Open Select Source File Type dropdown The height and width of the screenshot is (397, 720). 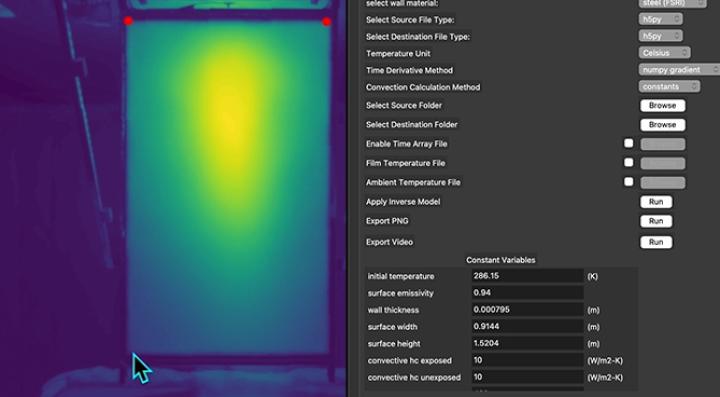660,19
